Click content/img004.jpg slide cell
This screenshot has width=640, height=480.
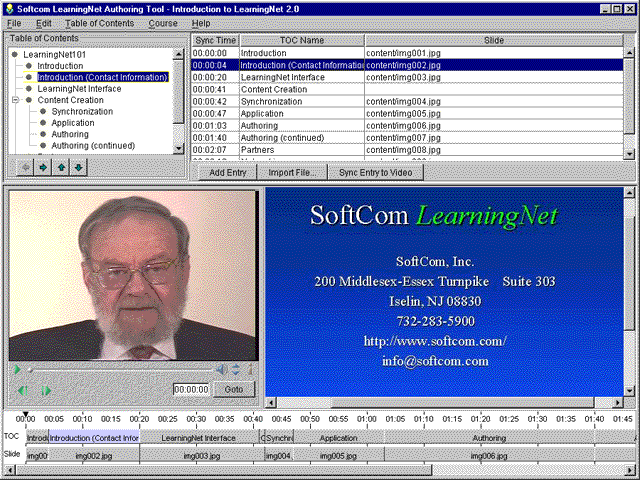[x=494, y=102]
